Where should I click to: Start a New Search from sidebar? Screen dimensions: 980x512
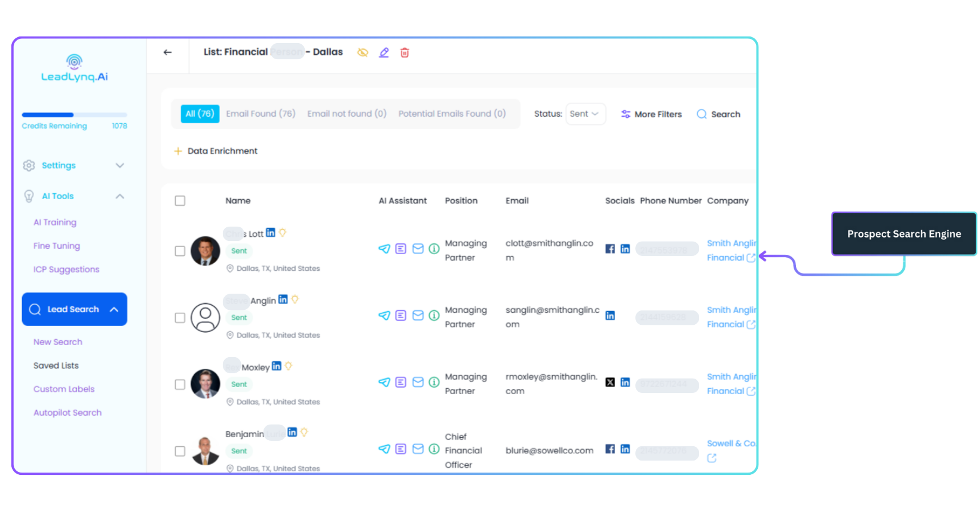tap(58, 342)
